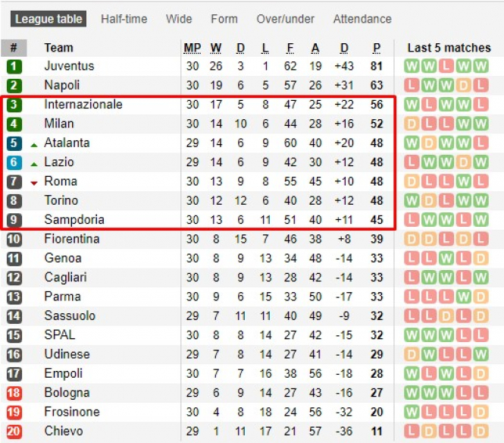Click the Frosinone team name
This screenshot has width=504, height=443.
pyautogui.click(x=72, y=412)
